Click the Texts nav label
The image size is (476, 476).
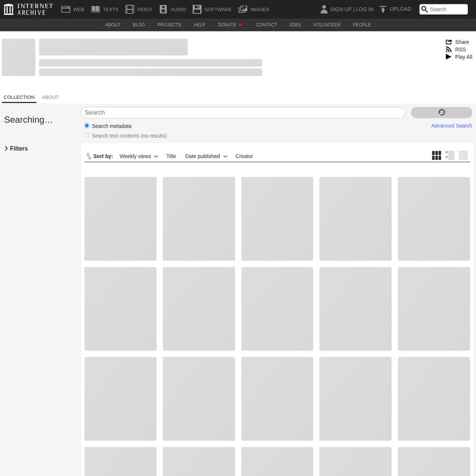click(110, 10)
